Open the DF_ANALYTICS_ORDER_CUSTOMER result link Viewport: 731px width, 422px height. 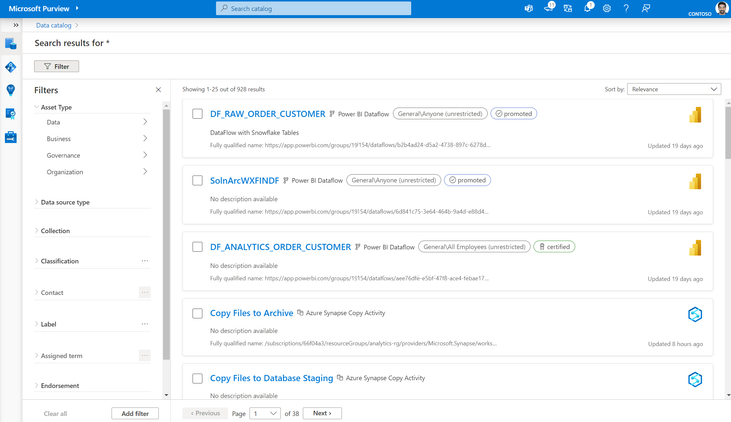point(280,247)
